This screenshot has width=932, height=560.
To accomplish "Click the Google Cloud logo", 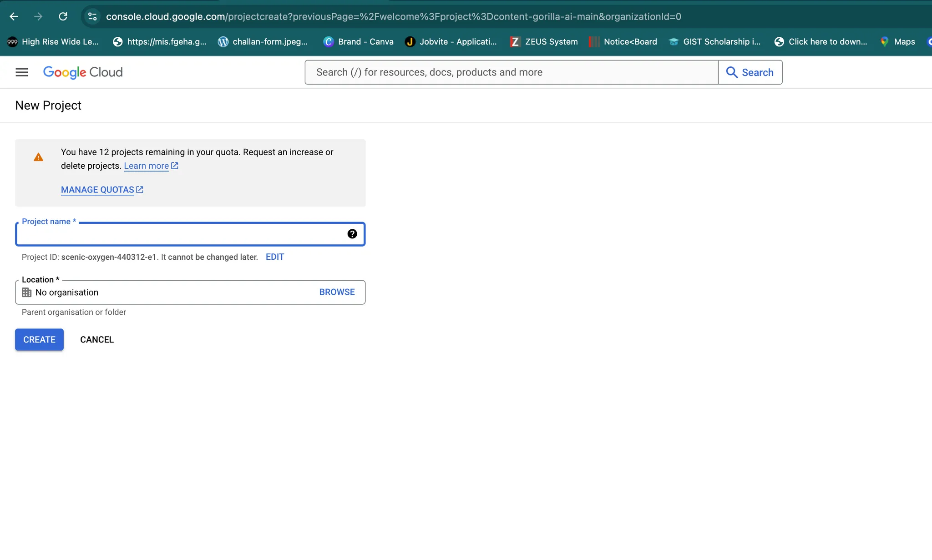I will coord(83,72).
